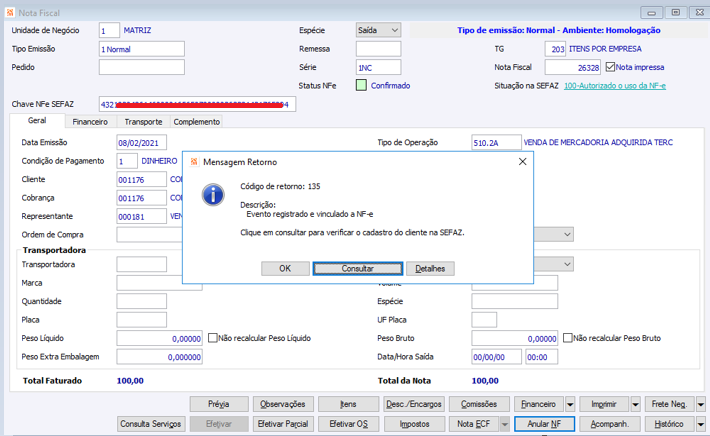Click the Nota Fiscal number field 26328
710x436 pixels.
573,67
